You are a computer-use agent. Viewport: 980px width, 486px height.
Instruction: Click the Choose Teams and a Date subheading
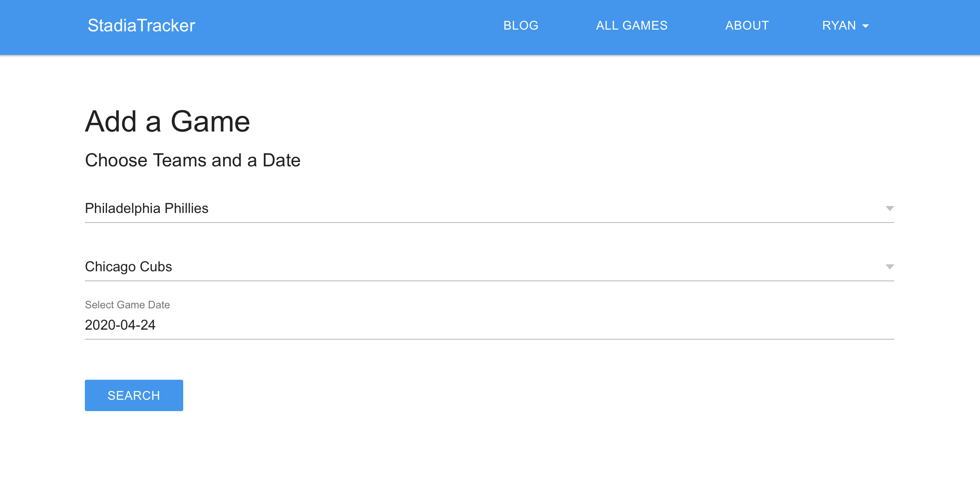coord(192,160)
